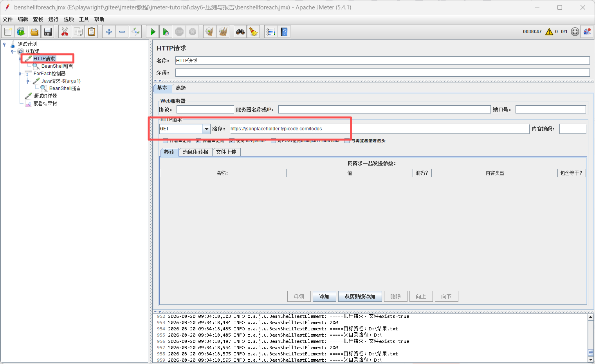Click the remote engine status circle icon
Image resolution: width=595 pixels, height=364 pixels.
(575, 32)
